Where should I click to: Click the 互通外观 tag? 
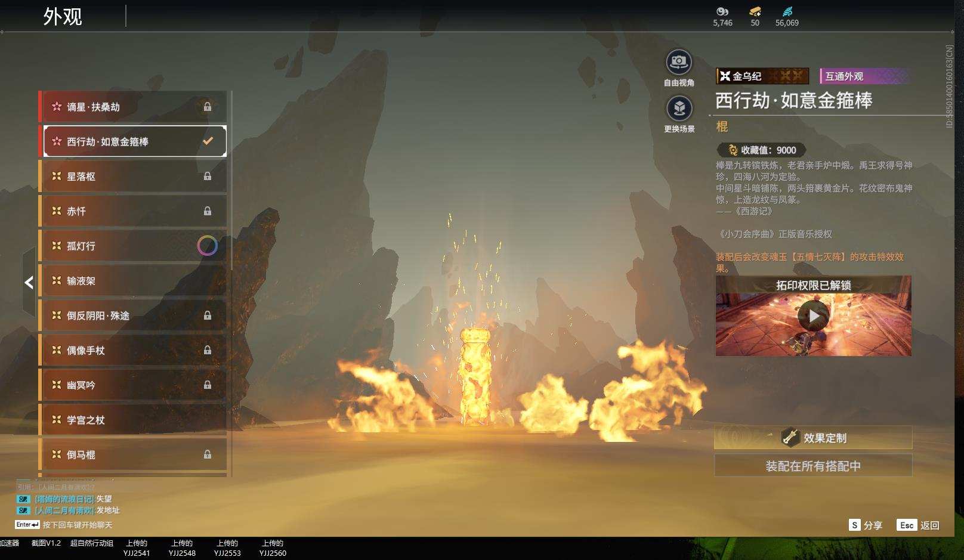pos(865,76)
